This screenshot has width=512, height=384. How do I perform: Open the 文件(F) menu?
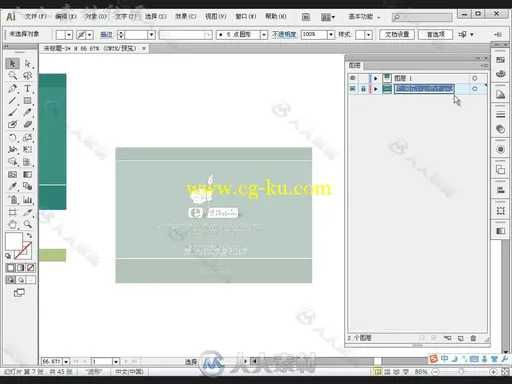[35, 16]
